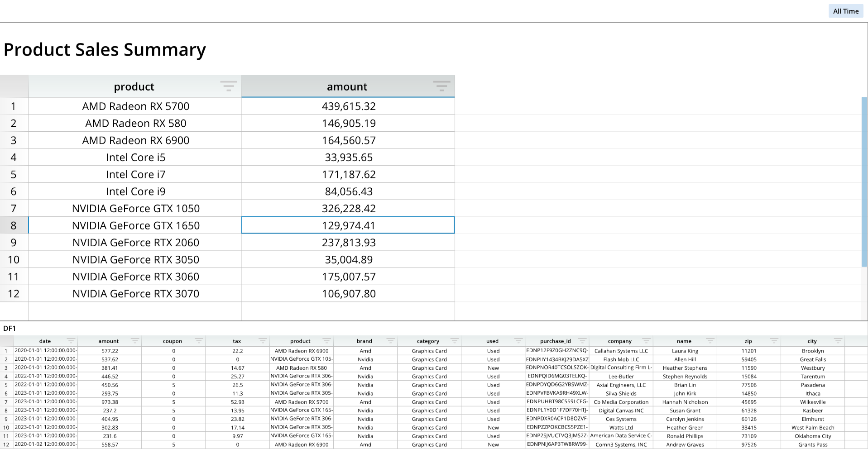The width and height of the screenshot is (868, 449).
Task: Open filter icon on summary product column
Action: tap(229, 86)
